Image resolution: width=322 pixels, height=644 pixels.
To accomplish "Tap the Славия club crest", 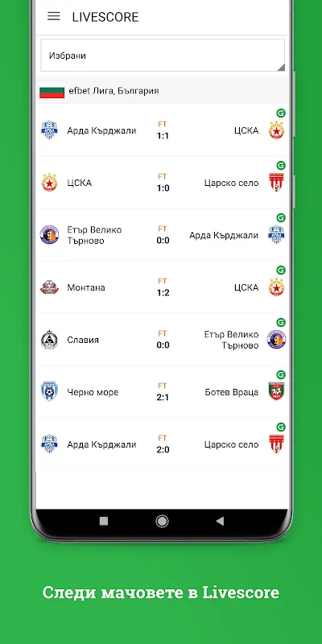I will click(x=49, y=340).
